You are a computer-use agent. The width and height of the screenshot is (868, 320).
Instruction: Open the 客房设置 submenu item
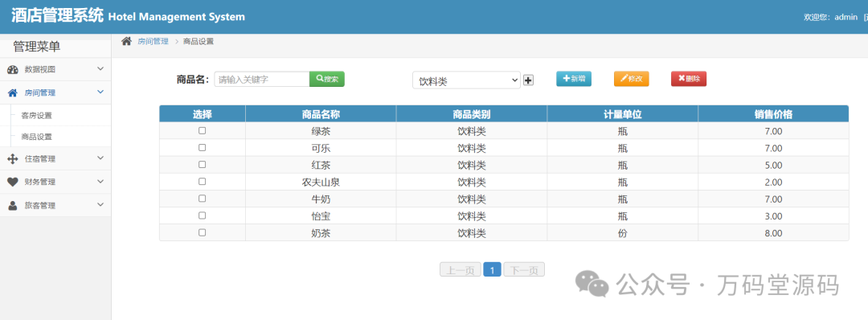point(36,116)
